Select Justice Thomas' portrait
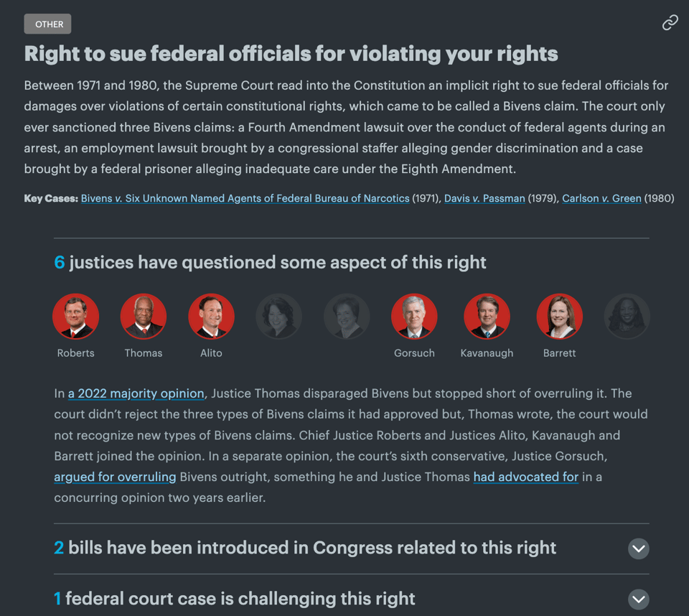This screenshot has width=689, height=616. tap(144, 317)
